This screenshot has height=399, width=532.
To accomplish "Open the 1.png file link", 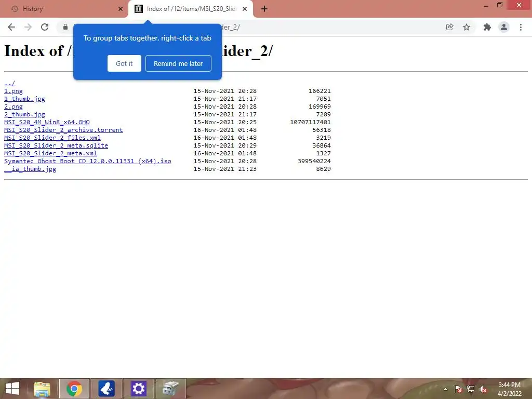I will 13,91.
